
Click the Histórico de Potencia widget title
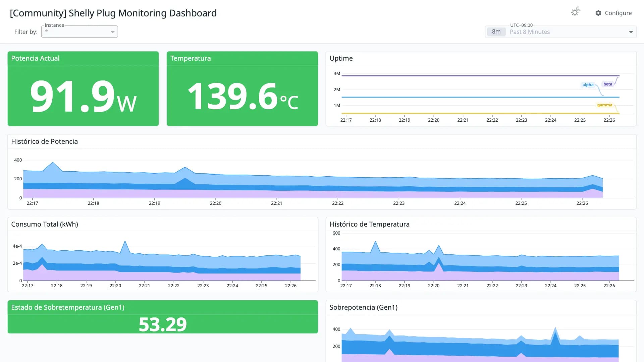[44, 141]
